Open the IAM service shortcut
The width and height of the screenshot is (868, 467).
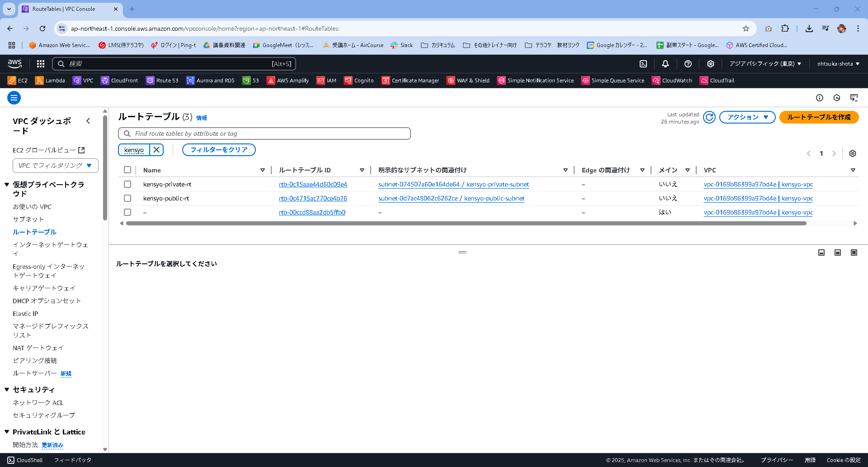click(x=326, y=81)
